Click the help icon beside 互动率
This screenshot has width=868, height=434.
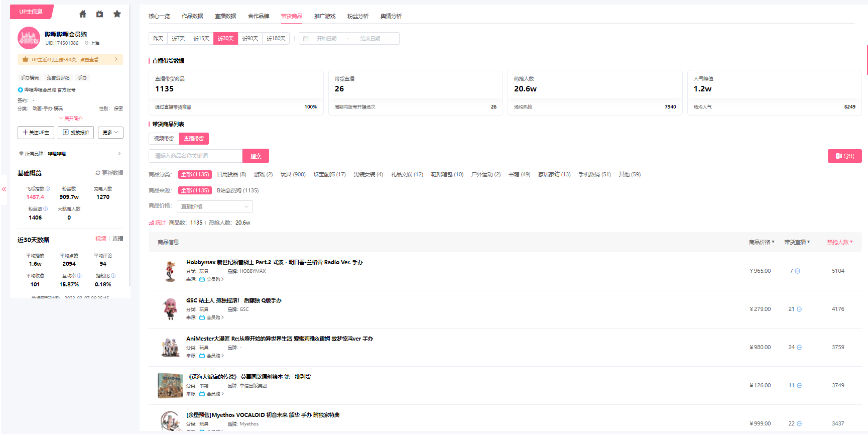(79, 276)
